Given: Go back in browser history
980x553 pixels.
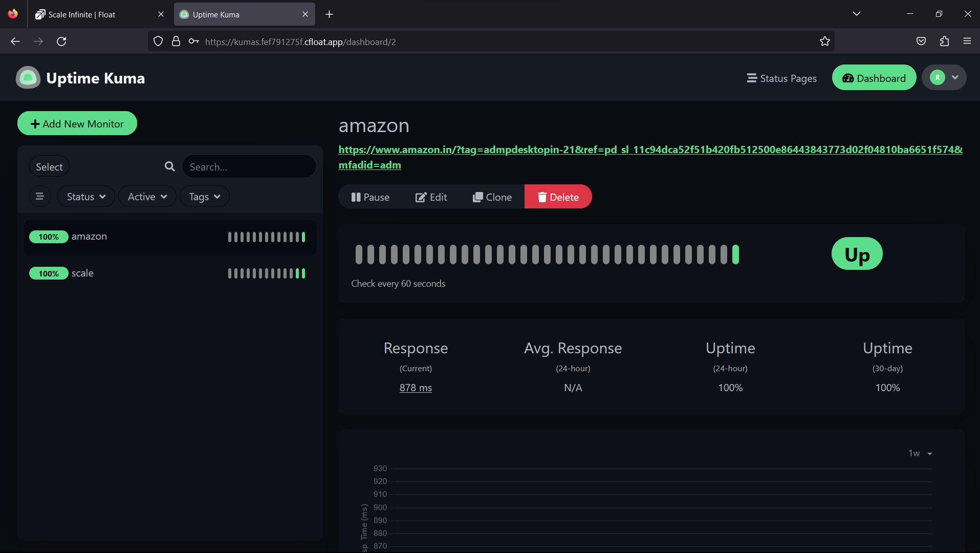Looking at the screenshot, I should pos(15,41).
